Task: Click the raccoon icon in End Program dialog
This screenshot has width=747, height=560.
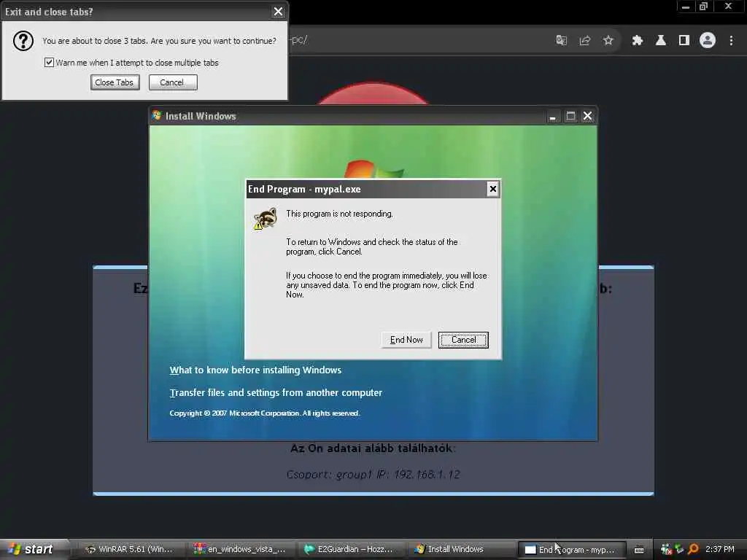Action: point(266,219)
